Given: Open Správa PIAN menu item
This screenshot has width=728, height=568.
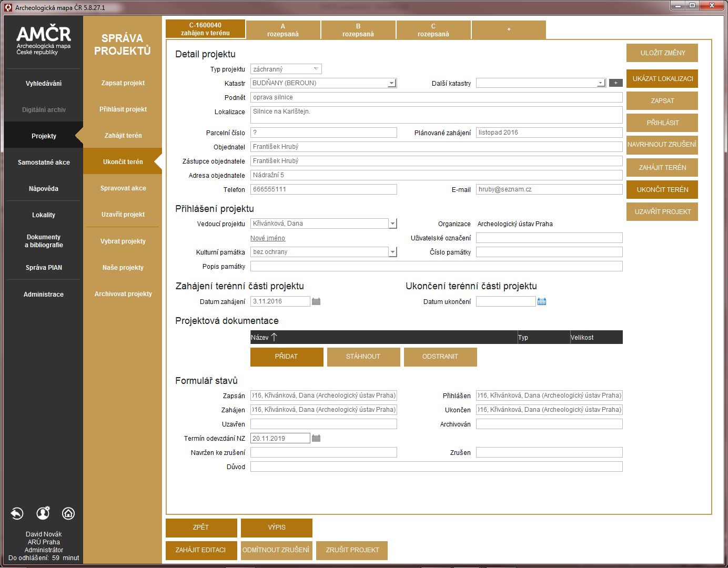Looking at the screenshot, I should click(x=44, y=267).
